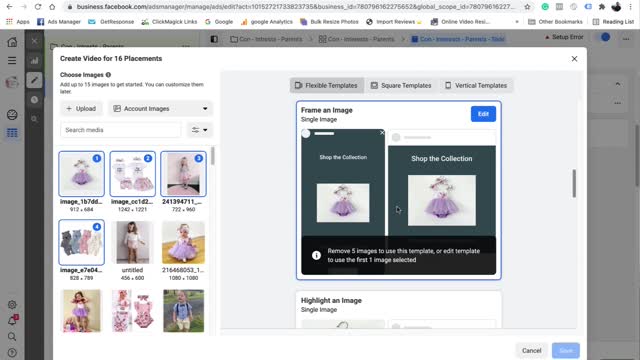
Task: Click the Save button
Action: click(566, 351)
